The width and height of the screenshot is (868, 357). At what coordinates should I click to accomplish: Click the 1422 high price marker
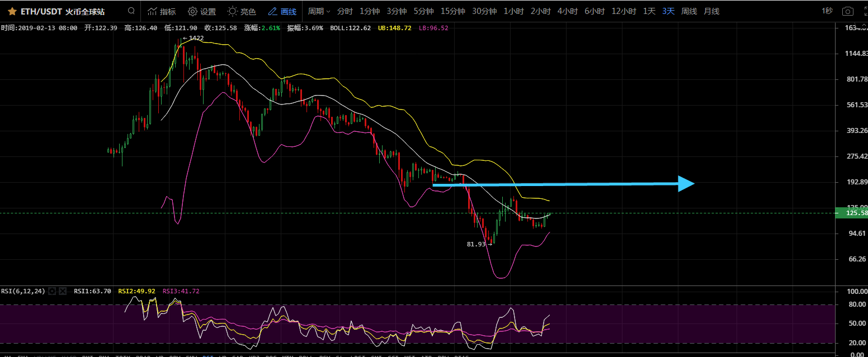click(194, 38)
